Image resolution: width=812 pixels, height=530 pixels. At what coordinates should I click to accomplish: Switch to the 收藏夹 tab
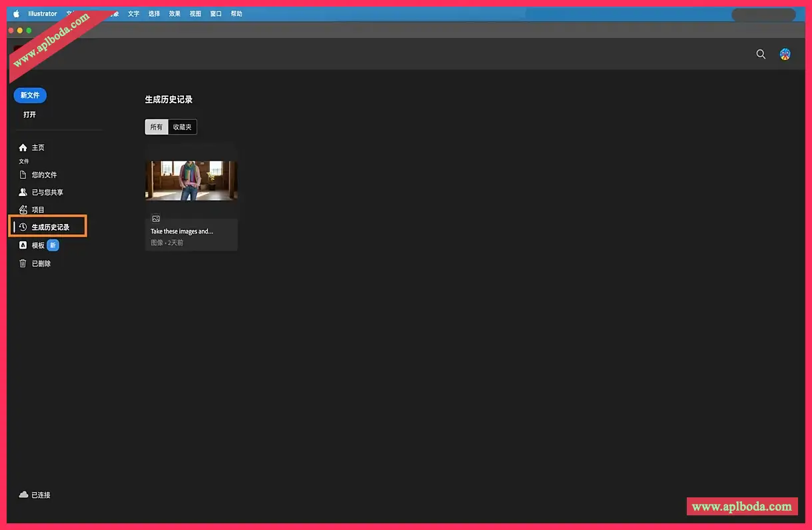tap(183, 127)
